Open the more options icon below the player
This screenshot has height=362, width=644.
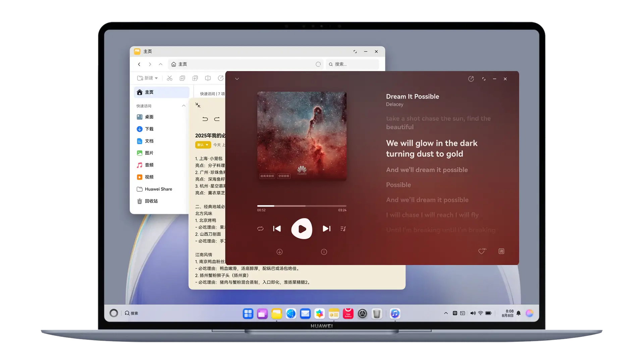324,252
